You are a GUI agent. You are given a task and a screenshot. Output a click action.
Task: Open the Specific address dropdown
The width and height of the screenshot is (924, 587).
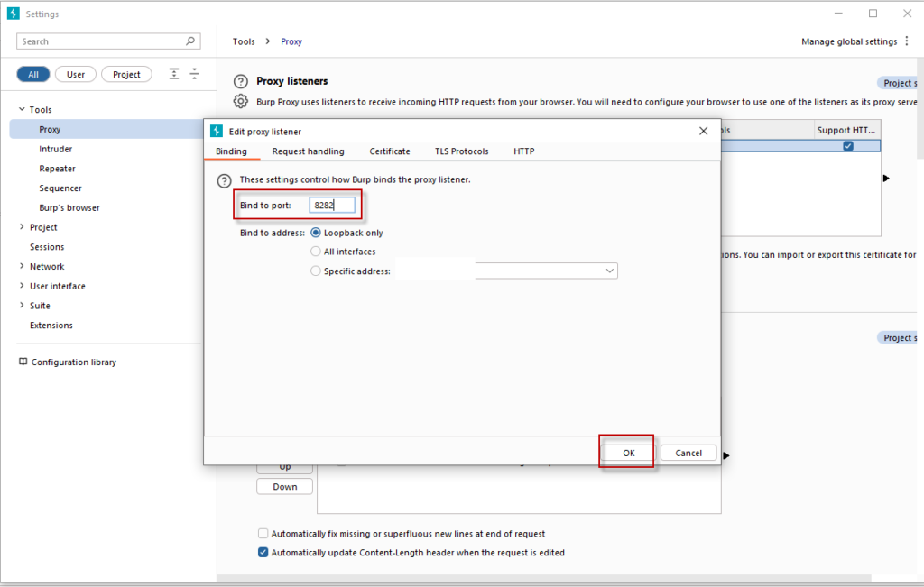tap(610, 271)
